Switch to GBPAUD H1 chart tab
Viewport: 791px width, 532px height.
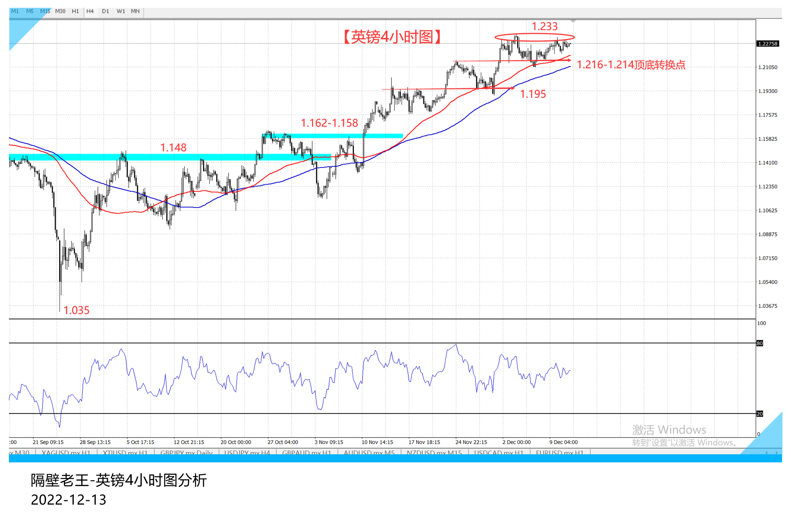click(306, 452)
